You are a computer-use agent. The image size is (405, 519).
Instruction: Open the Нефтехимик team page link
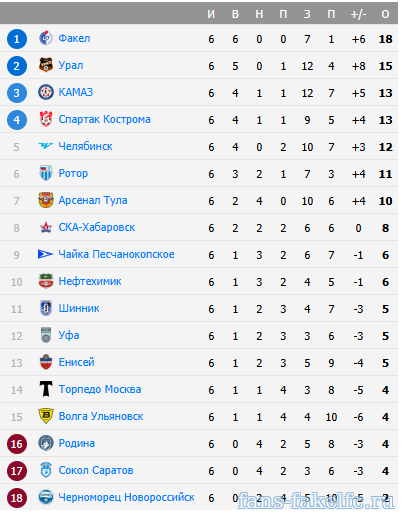(90, 281)
